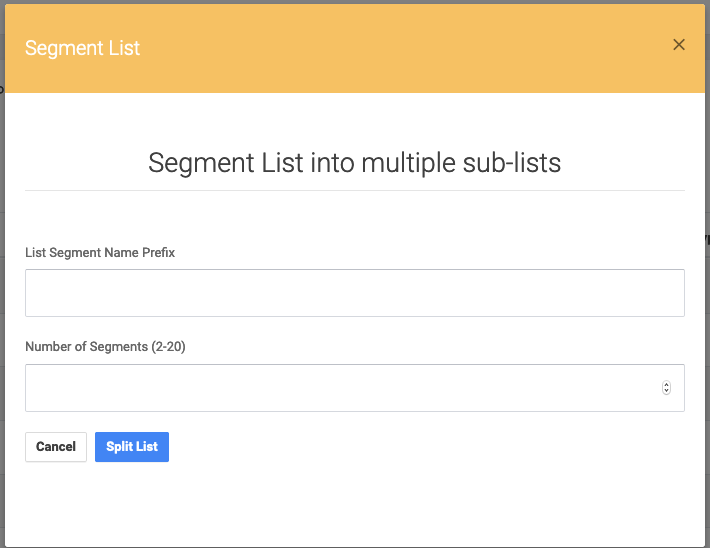
Task: Click the Segment List header title
Action: coord(82,48)
